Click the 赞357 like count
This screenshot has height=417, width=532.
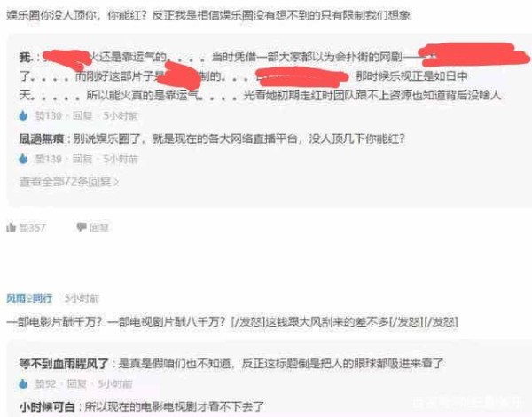[32, 227]
